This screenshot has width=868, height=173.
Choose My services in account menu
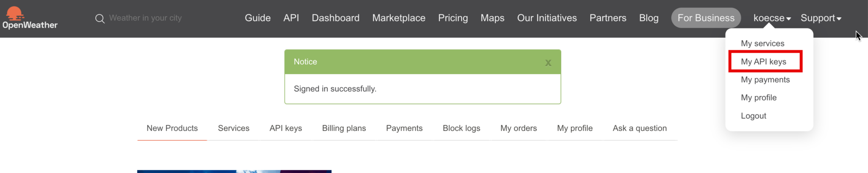(x=762, y=43)
